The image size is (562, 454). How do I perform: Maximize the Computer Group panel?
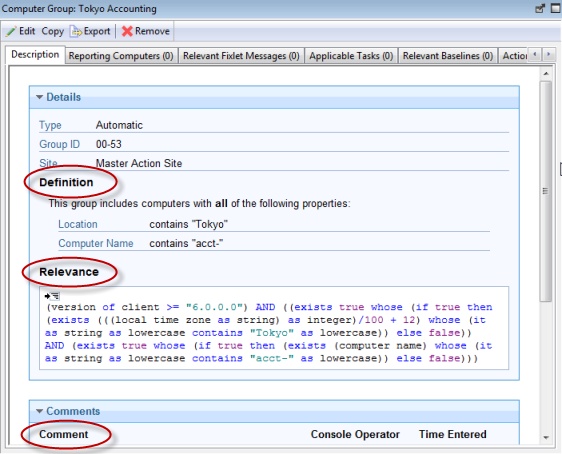tap(555, 9)
